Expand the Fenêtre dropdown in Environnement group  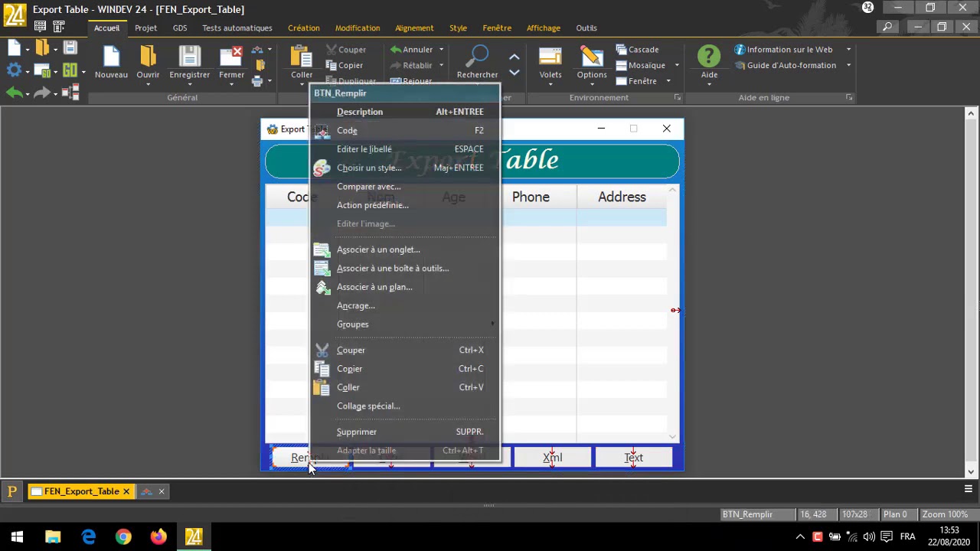pyautogui.click(x=668, y=81)
